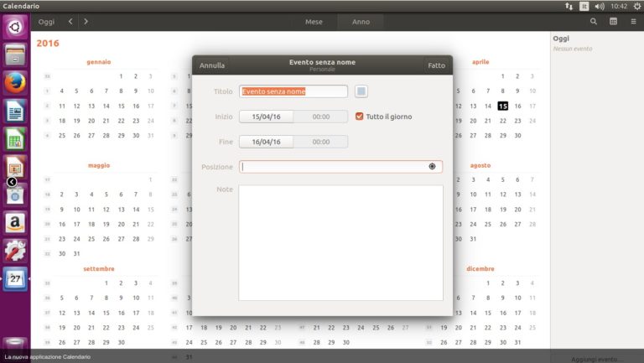This screenshot has height=363, width=644.
Task: Go to previous year arrow
Action: 70,21
